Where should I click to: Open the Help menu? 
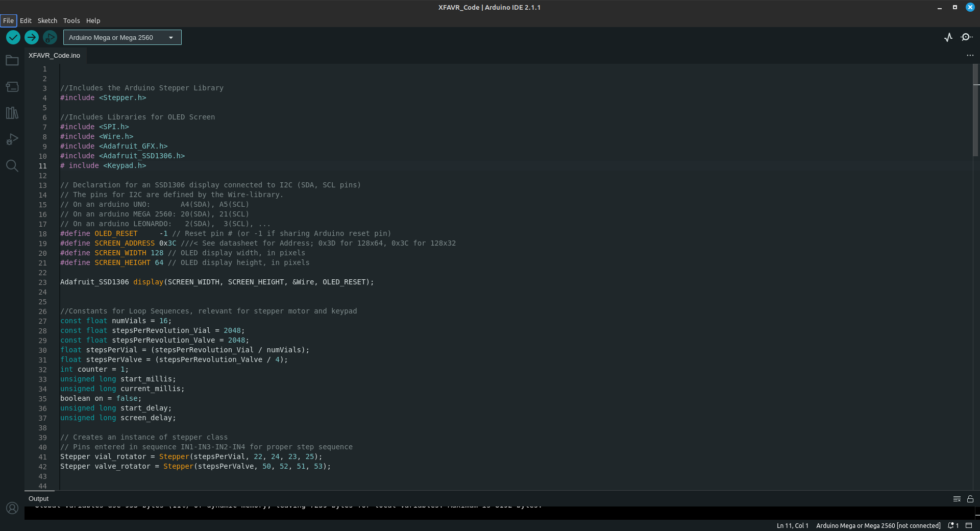[x=93, y=20]
